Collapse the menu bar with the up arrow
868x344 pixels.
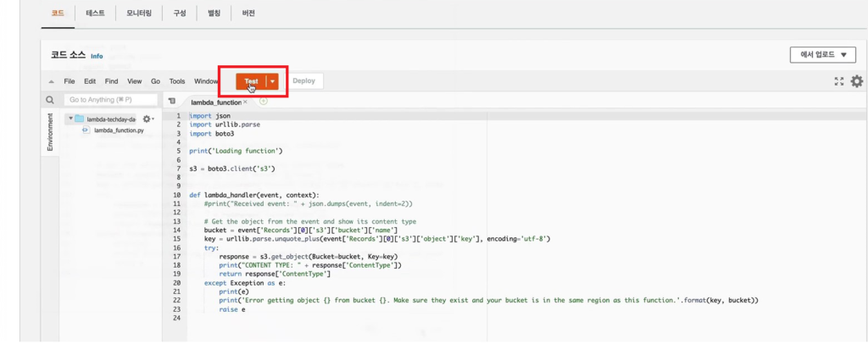(52, 81)
